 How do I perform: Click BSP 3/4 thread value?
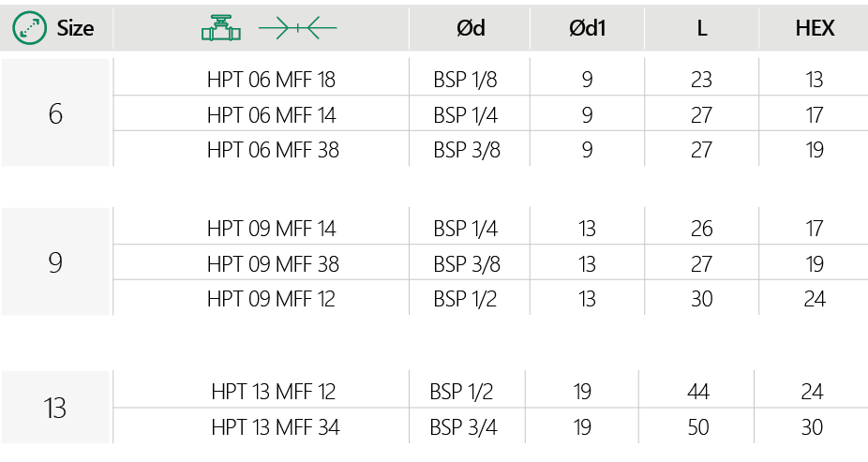point(463,427)
